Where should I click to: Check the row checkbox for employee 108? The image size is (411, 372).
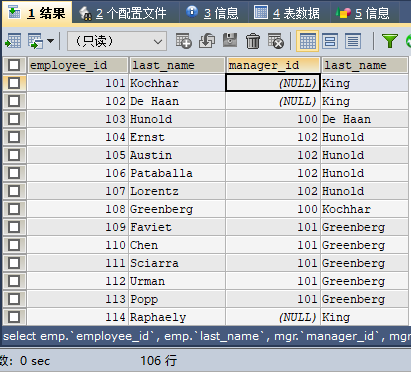(14, 209)
